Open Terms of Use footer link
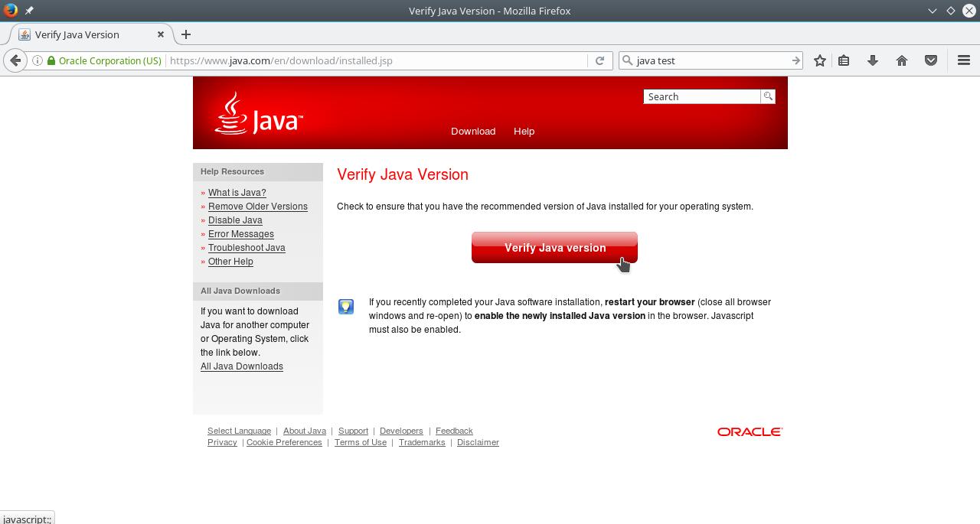This screenshot has width=980, height=524. pos(361,442)
